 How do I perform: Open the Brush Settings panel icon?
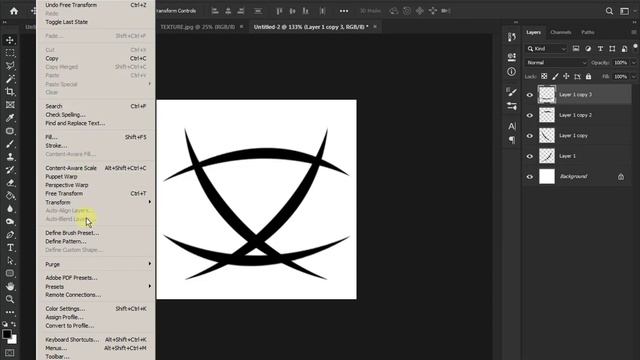511,92
